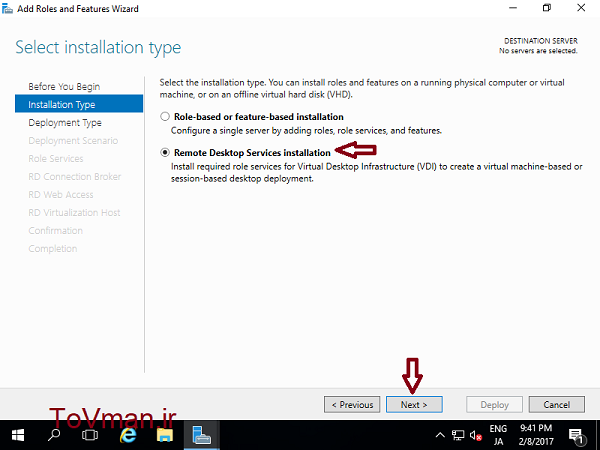This screenshot has width=600, height=450.
Task: Open the Windows Start menu
Action: 18,435
